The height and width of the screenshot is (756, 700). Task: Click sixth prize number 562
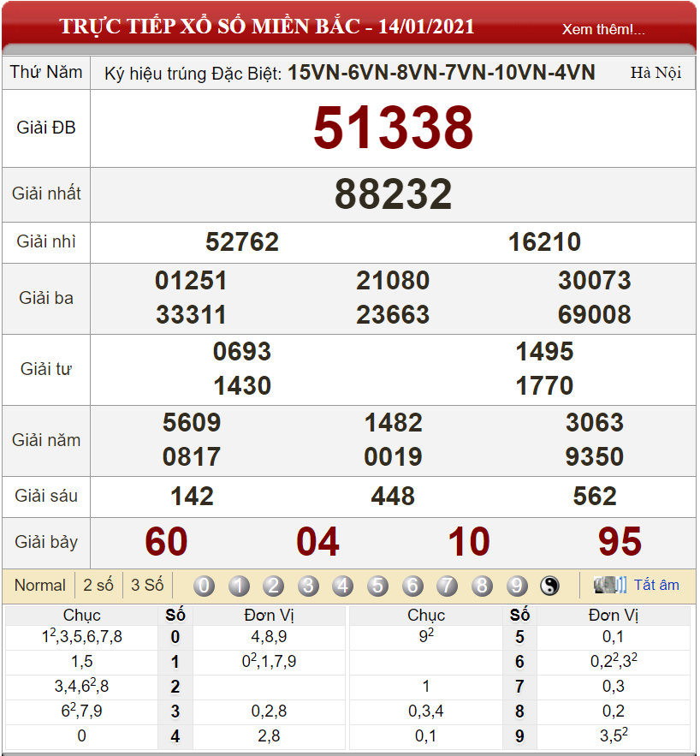pyautogui.click(x=595, y=497)
